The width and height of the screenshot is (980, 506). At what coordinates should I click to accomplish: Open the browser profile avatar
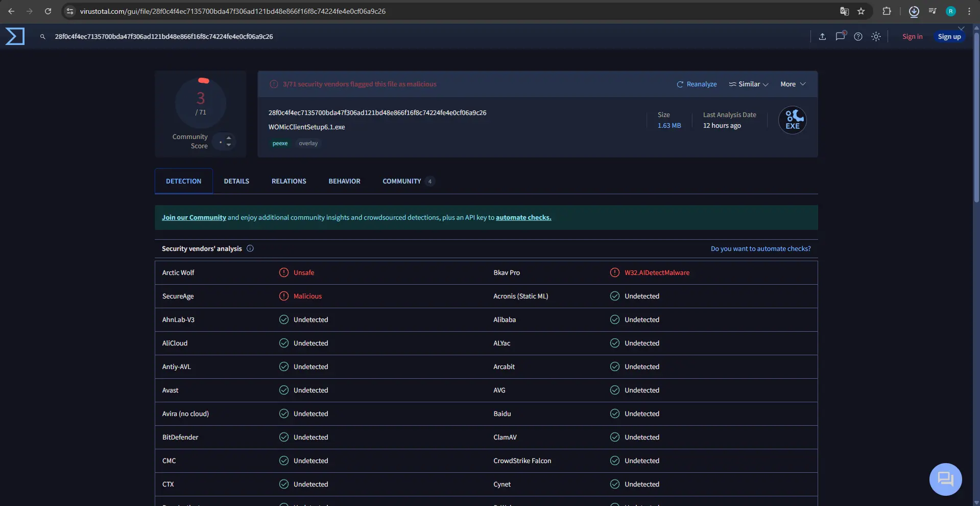point(950,11)
